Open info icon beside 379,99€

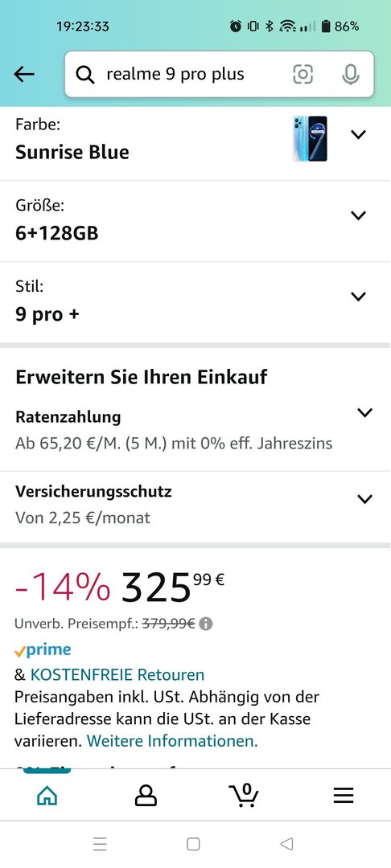point(205,624)
